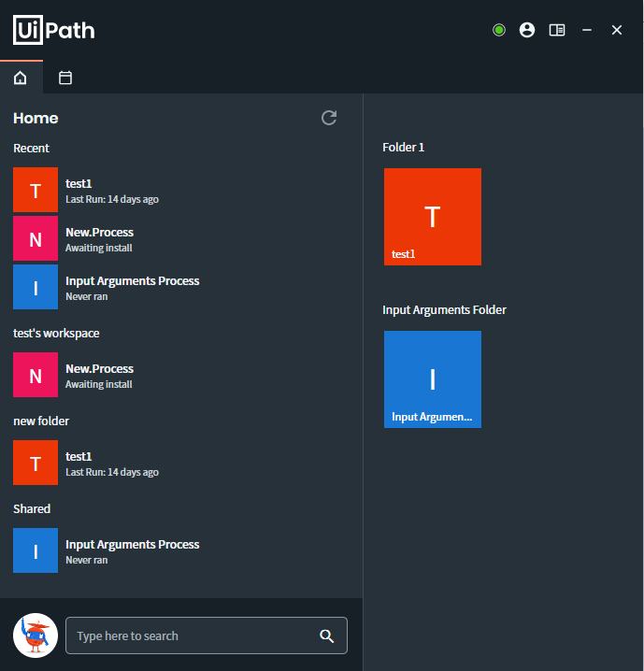Click the 'Home' page title
644x671 pixels.
click(36, 118)
